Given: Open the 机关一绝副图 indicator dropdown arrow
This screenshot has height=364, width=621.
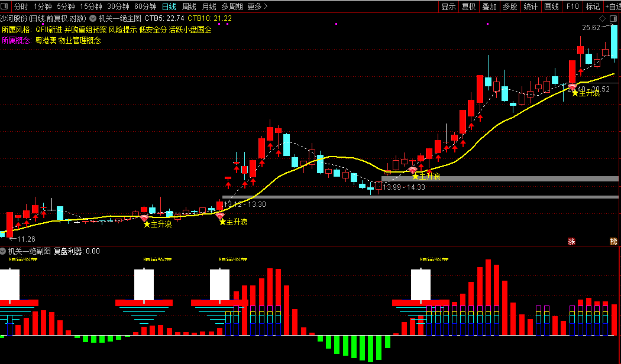Looking at the screenshot, I should (3, 251).
